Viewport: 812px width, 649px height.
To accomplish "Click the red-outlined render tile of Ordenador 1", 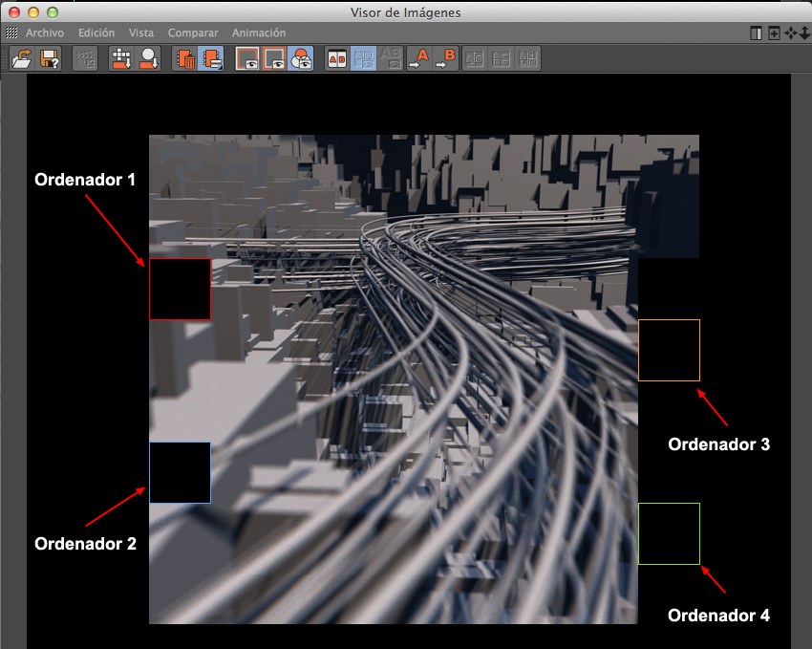I will tap(180, 289).
